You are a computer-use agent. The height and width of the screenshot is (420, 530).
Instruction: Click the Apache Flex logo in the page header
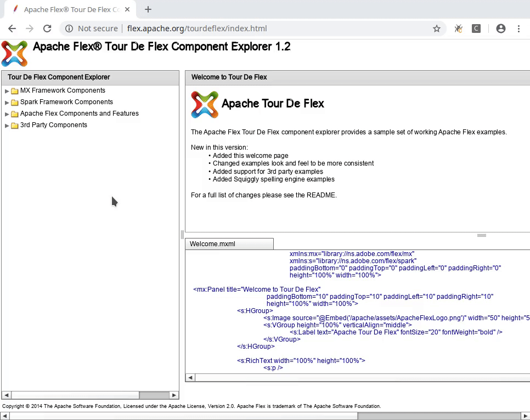click(14, 53)
